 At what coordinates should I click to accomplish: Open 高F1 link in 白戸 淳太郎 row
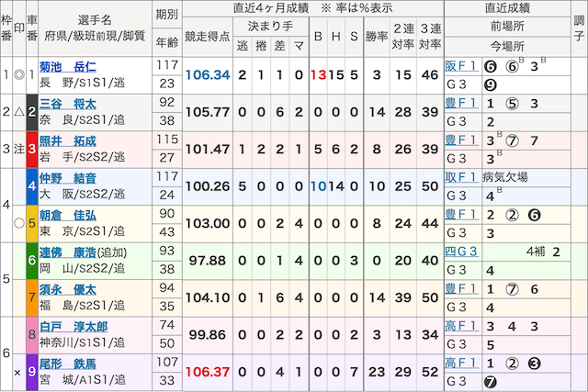pyautogui.click(x=461, y=325)
